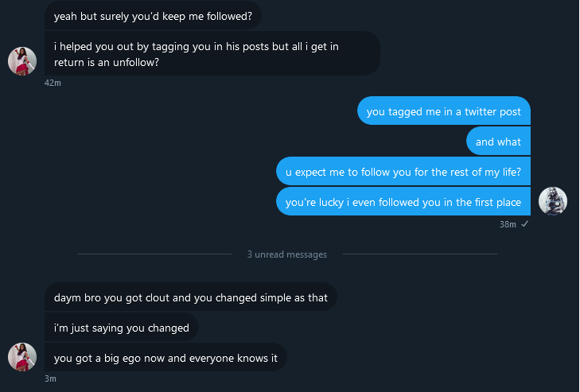This screenshot has height=392, width=580.
Task: Click the "i'm just saying you changed" bubble
Action: click(122, 328)
